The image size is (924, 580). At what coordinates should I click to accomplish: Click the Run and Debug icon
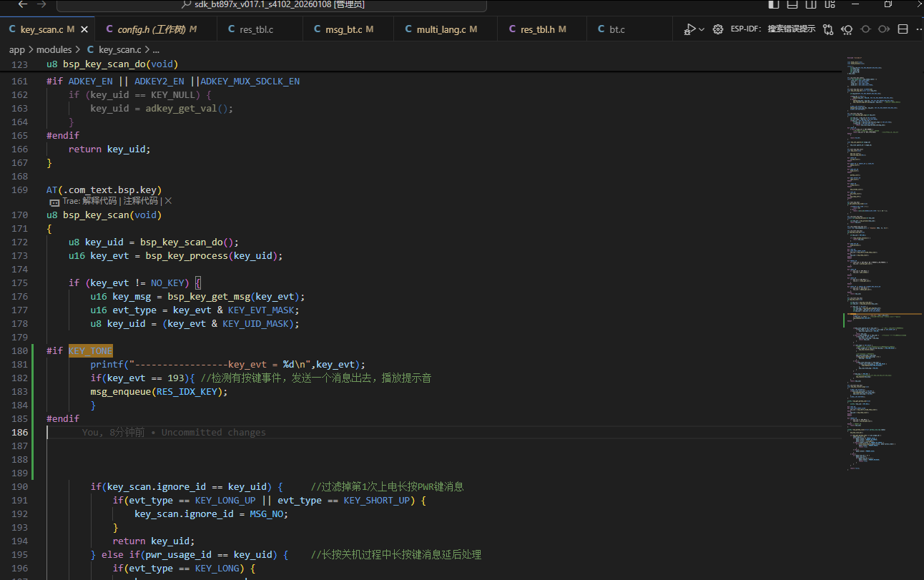pos(689,29)
